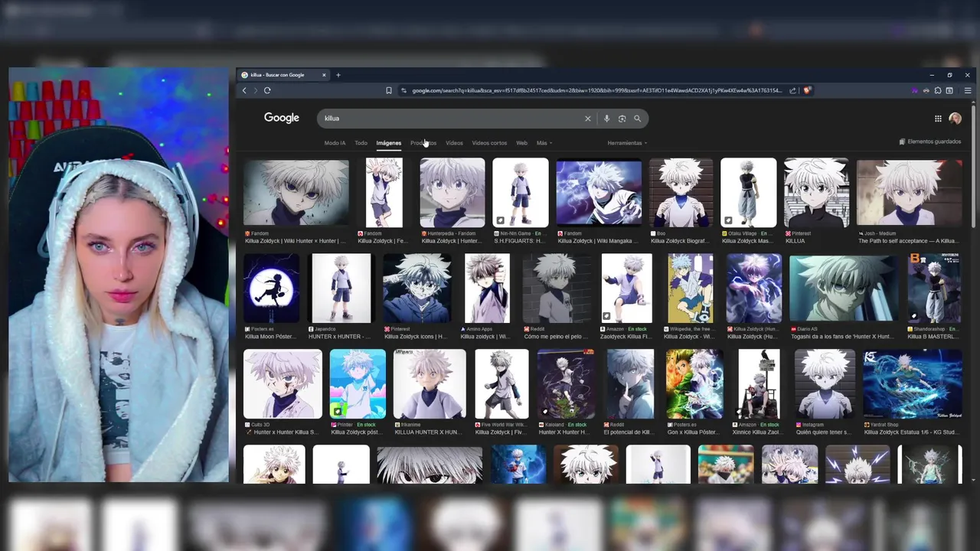The height and width of the screenshot is (551, 980).
Task: Open a new tab with plus button
Action: 338,75
